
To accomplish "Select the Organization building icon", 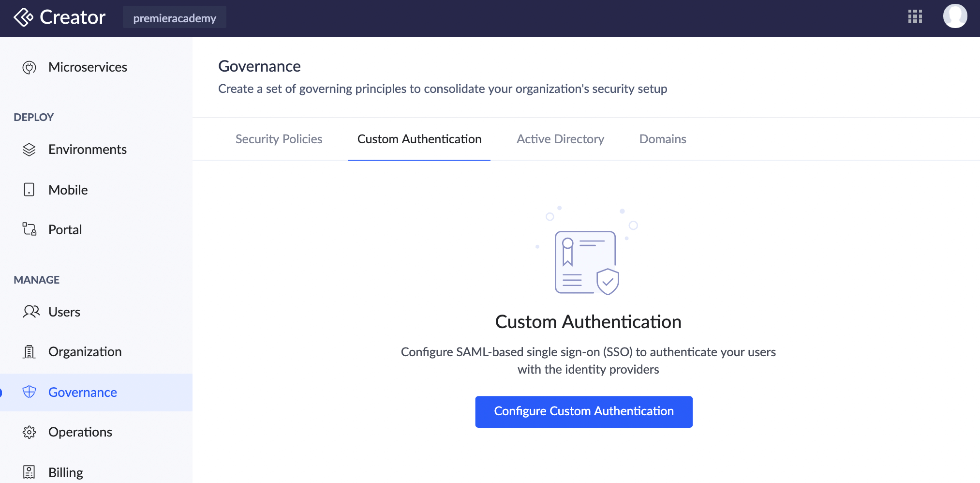I will pos(30,352).
